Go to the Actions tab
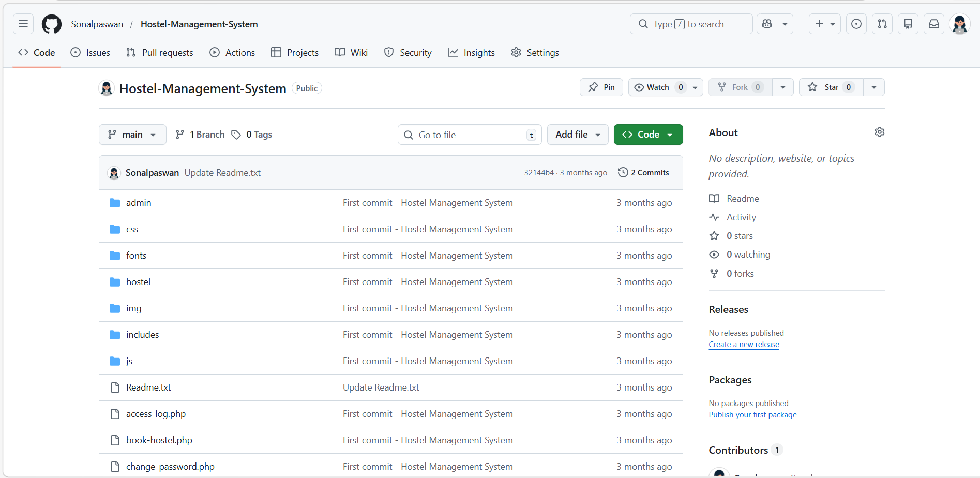Image resolution: width=980 pixels, height=478 pixels. pyautogui.click(x=232, y=53)
